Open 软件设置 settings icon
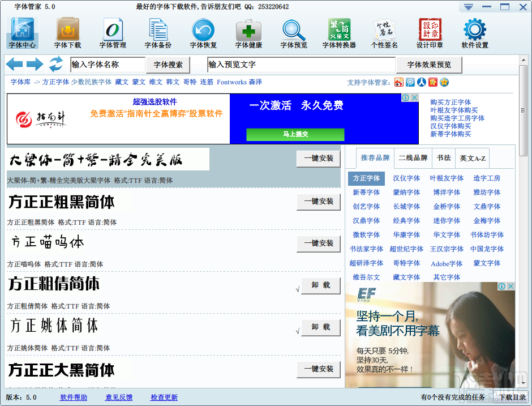Image resolution: width=532 pixels, height=406 pixels. pos(474,28)
